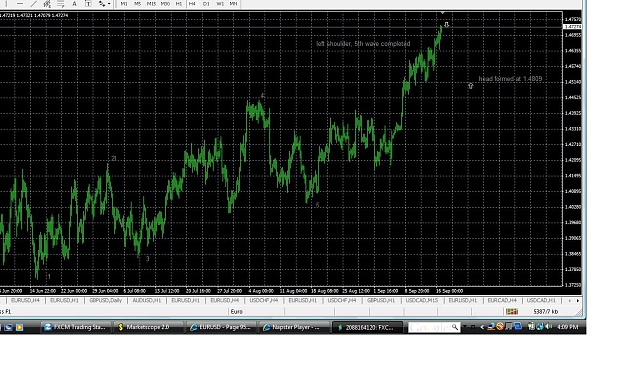625x375 pixels.
Task: Select the trendline drawing tool
Action: (x=33, y=4)
